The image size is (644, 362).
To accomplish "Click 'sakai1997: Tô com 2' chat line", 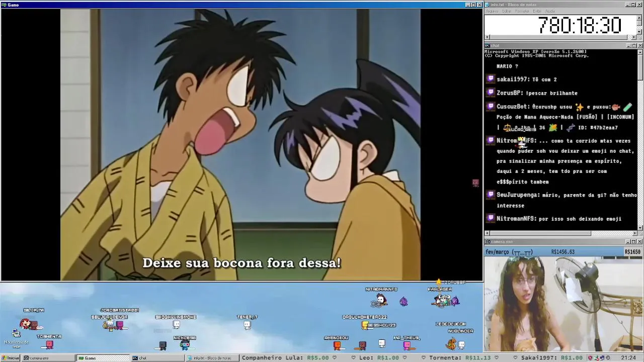I will 526,79.
